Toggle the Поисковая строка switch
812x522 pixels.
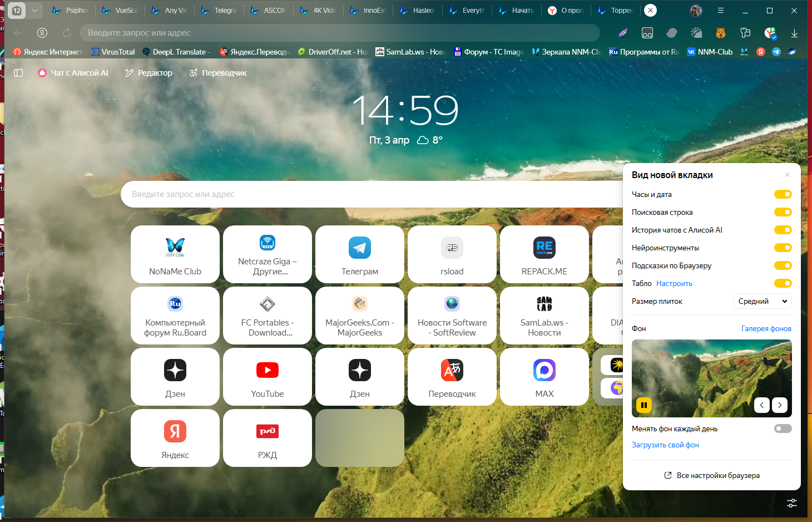click(783, 212)
